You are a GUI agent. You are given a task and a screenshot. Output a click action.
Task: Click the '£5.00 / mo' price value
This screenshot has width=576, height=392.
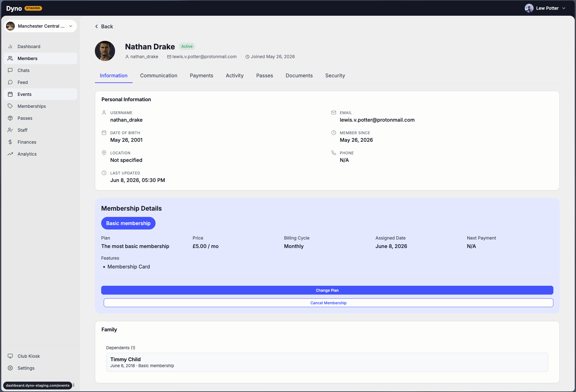206,246
